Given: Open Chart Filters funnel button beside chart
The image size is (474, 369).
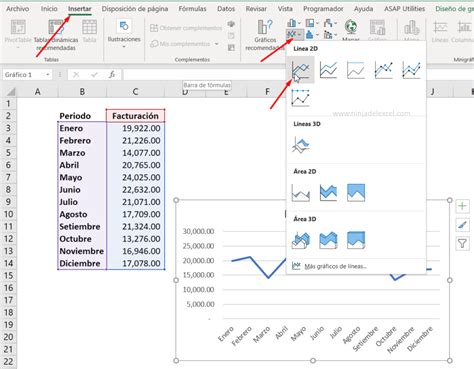Looking at the screenshot, I should (x=462, y=244).
